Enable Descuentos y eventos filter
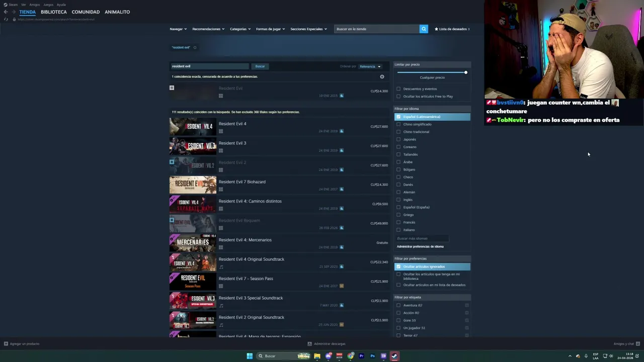Screen dimensions: 644x362 [398, 89]
